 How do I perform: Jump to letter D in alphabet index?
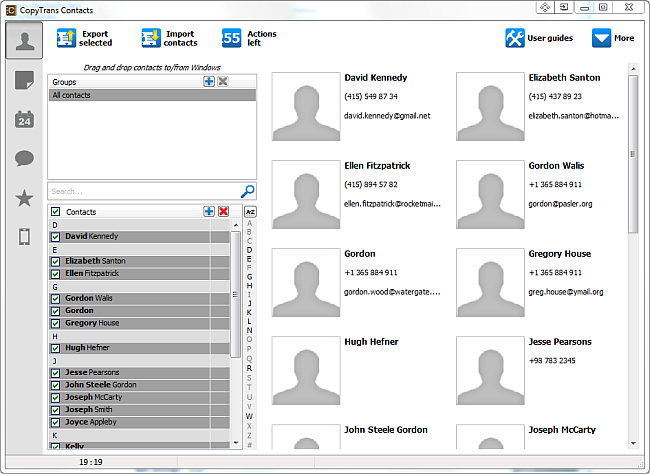pyautogui.click(x=249, y=250)
